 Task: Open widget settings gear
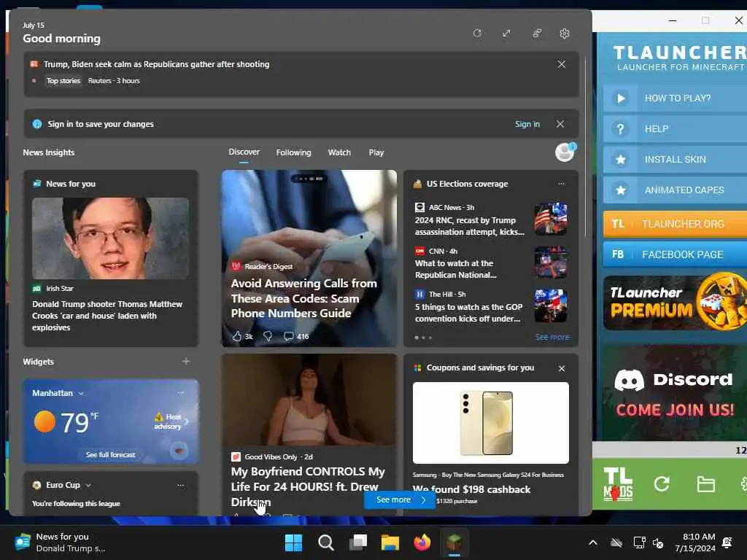click(x=565, y=34)
